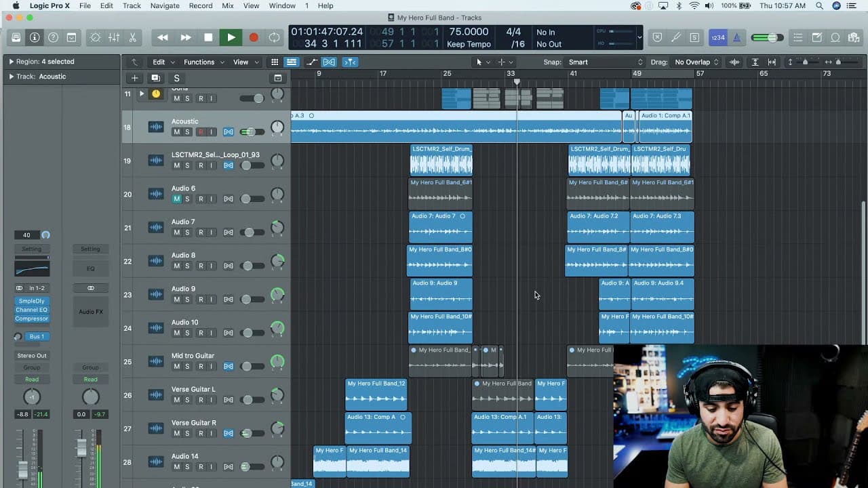Start playback with the Play button
The height and width of the screenshot is (488, 868).
point(231,38)
